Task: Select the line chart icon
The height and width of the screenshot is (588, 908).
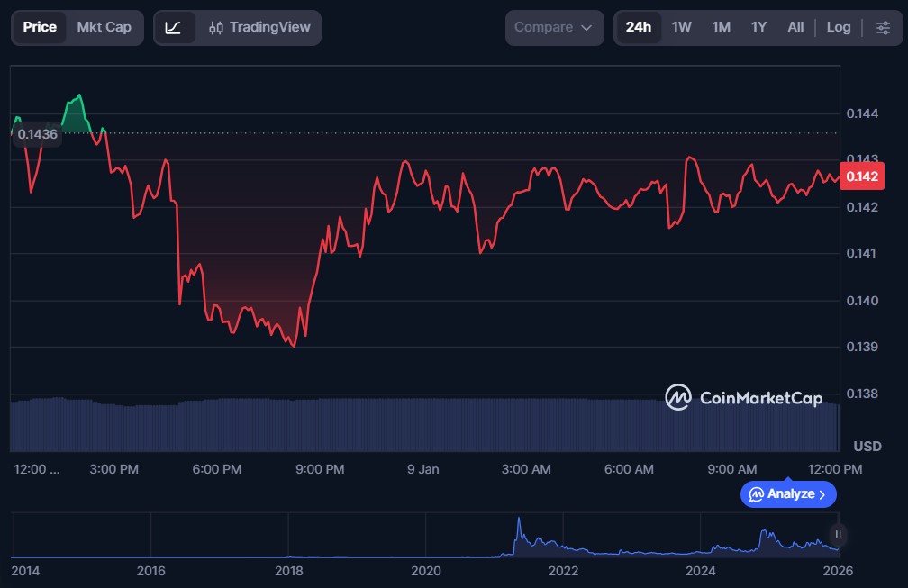Action: click(174, 27)
